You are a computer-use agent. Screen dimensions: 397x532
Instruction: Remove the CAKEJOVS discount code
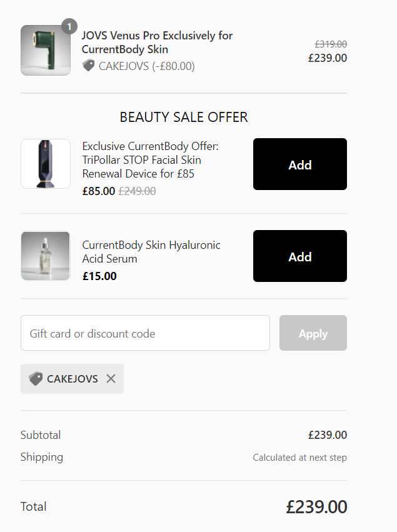(111, 378)
